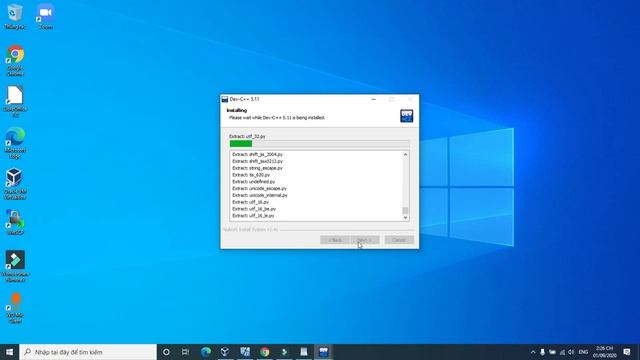
Task: Click the network tray icon
Action: [562, 352]
